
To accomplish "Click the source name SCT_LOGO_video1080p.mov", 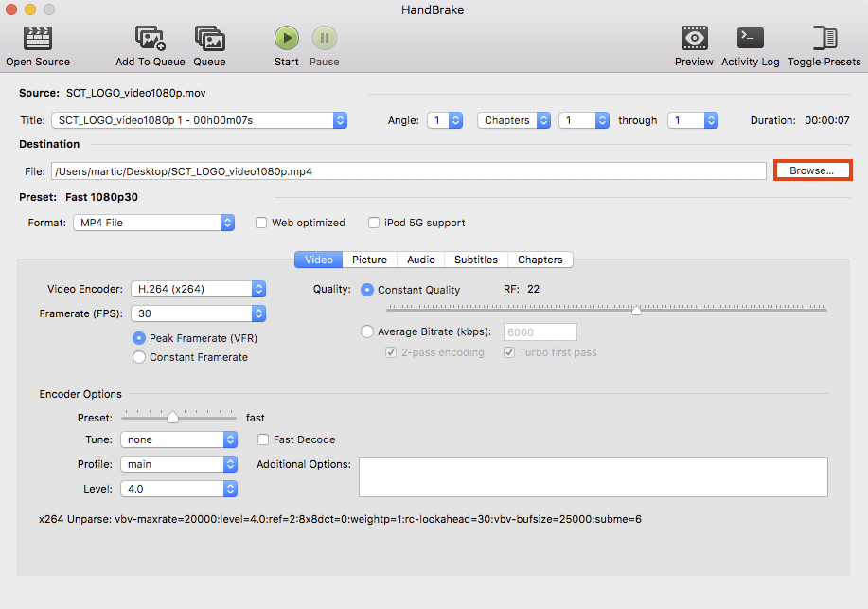I will click(x=136, y=93).
